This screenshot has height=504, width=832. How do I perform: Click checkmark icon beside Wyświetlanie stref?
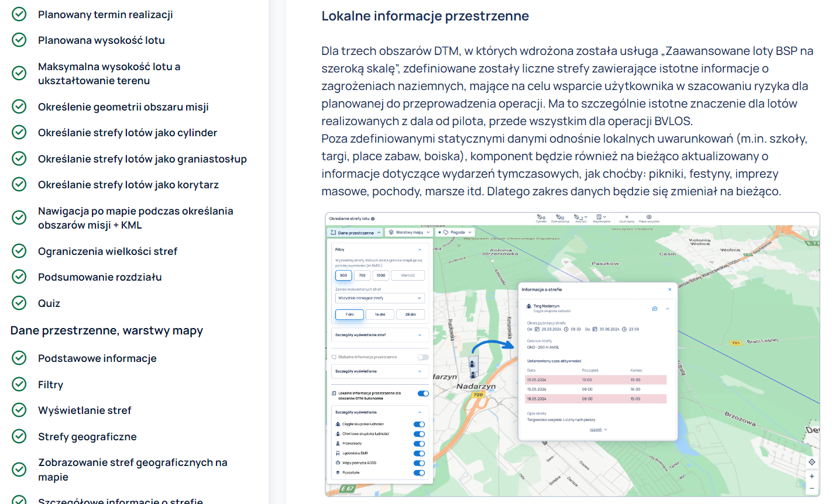point(19,410)
